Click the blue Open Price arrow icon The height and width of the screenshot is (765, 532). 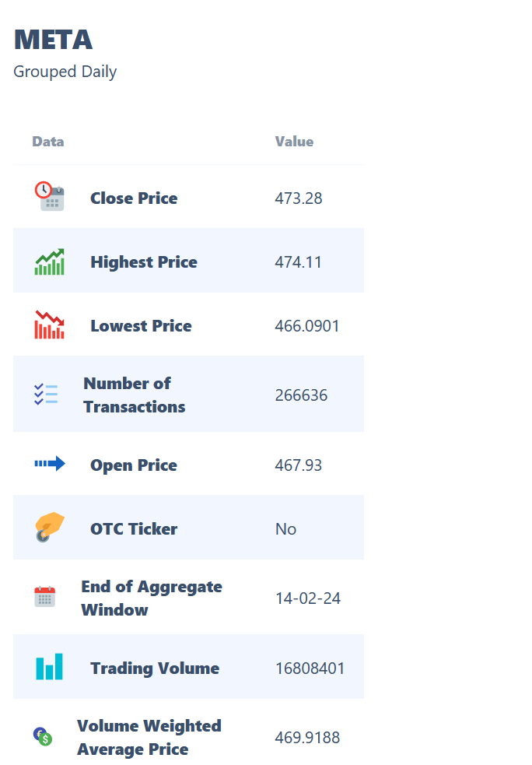49,464
